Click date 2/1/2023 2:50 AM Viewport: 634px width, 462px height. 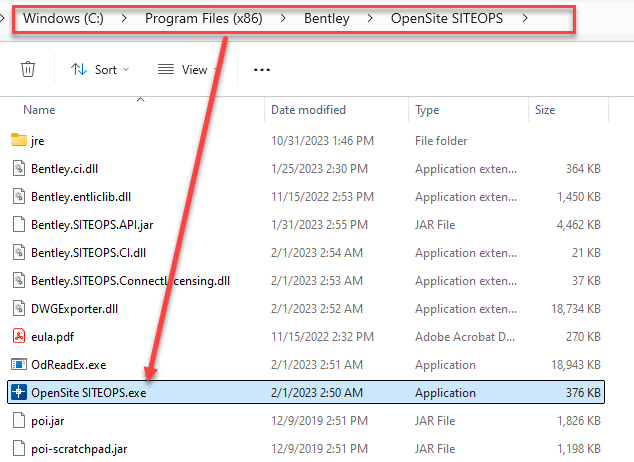[x=317, y=392]
